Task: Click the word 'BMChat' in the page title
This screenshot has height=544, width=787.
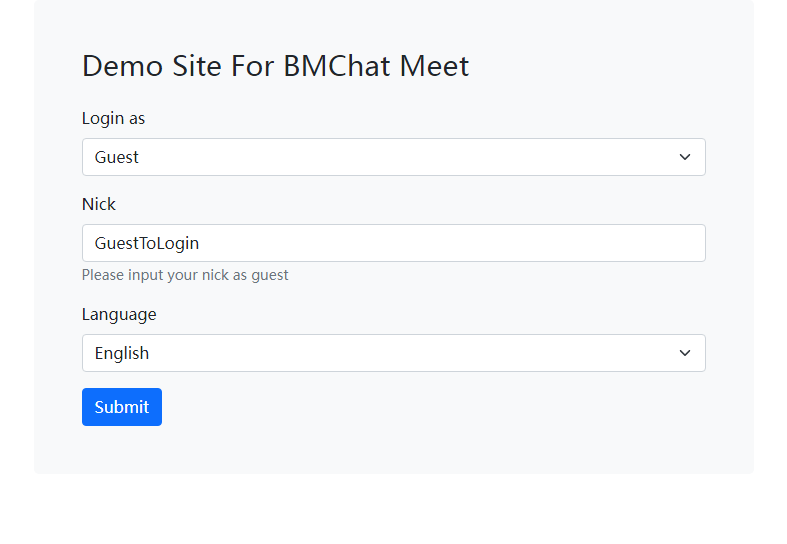Action: pos(337,66)
